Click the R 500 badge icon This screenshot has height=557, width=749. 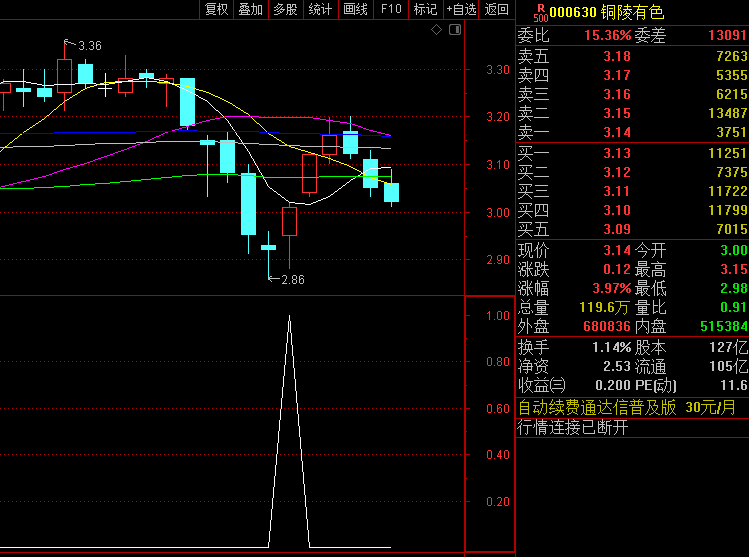point(541,13)
